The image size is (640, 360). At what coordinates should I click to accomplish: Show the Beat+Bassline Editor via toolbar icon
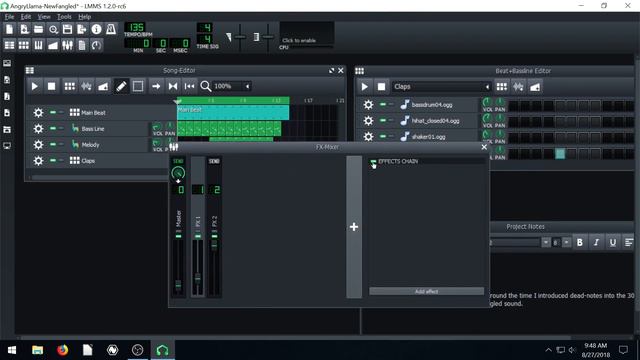click(x=24, y=45)
